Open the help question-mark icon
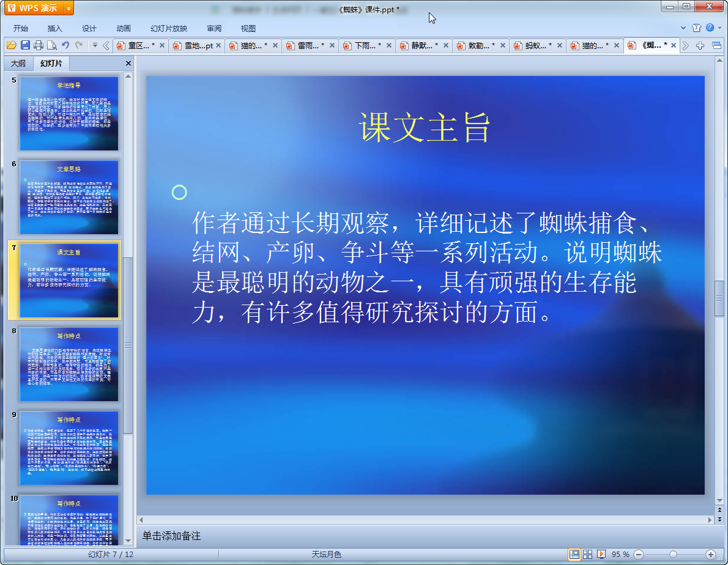 click(x=710, y=28)
